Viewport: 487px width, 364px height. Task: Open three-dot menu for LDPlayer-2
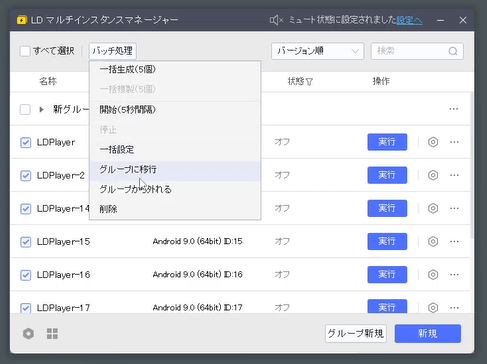(x=454, y=175)
